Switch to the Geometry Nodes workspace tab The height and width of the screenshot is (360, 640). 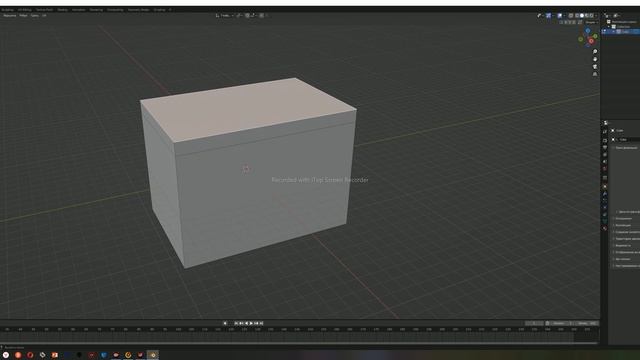pos(138,9)
